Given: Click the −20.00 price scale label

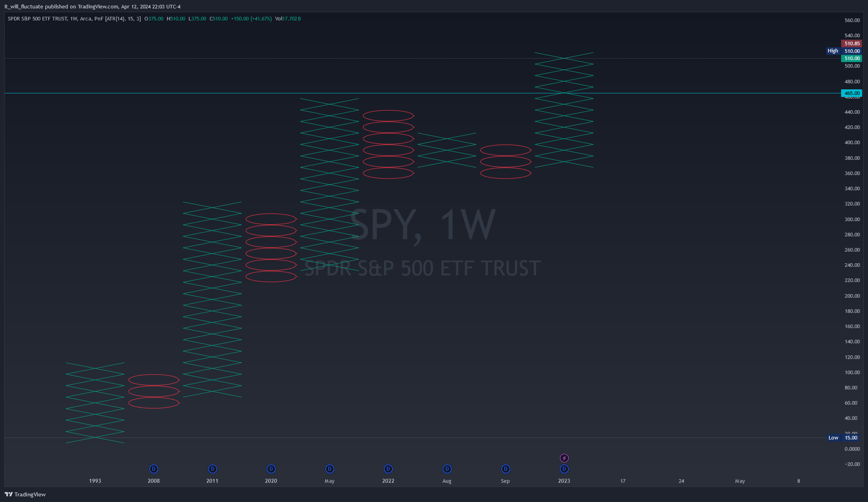Looking at the screenshot, I should tap(852, 464).
